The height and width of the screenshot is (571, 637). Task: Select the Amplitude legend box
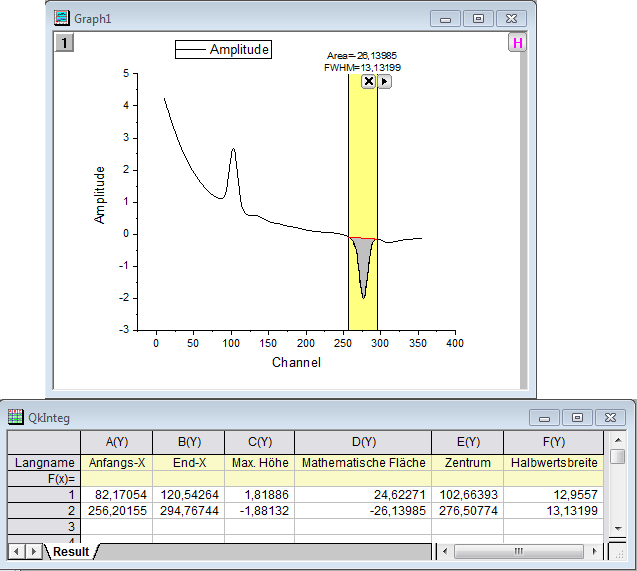coord(223,50)
